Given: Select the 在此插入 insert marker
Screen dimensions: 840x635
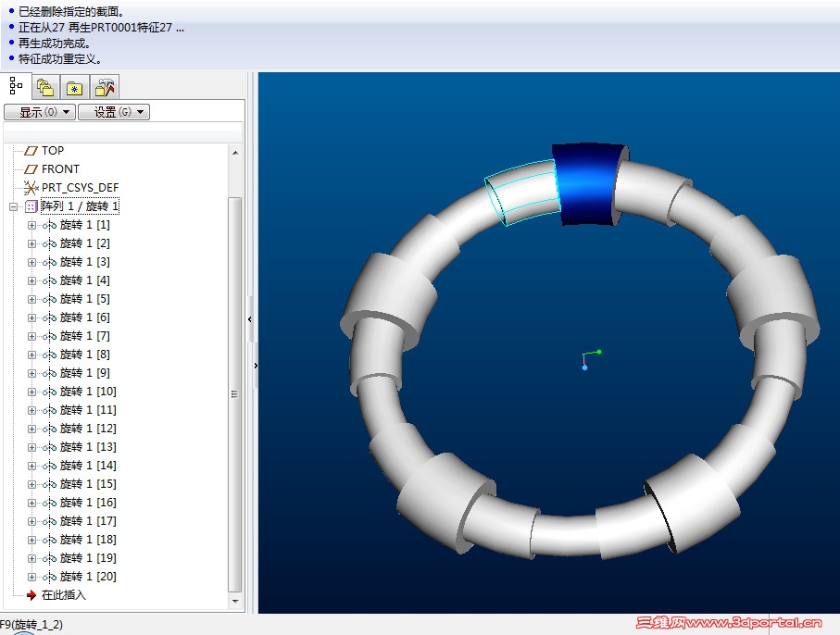Looking at the screenshot, I should pos(64,595).
